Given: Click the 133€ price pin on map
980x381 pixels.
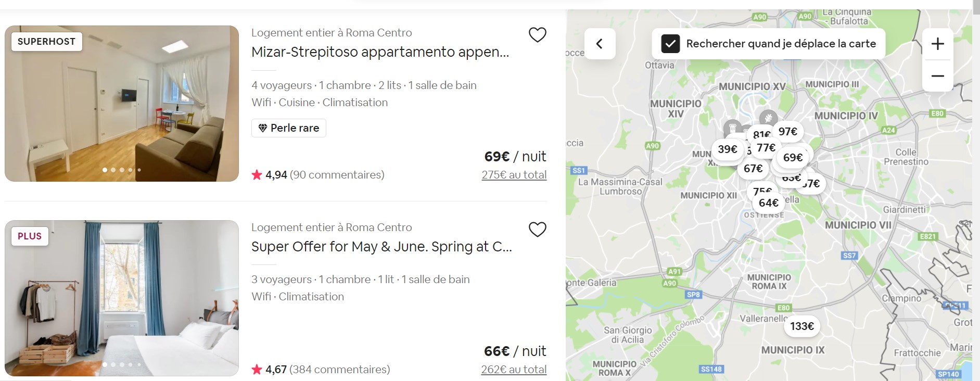Looking at the screenshot, I should 801,326.
